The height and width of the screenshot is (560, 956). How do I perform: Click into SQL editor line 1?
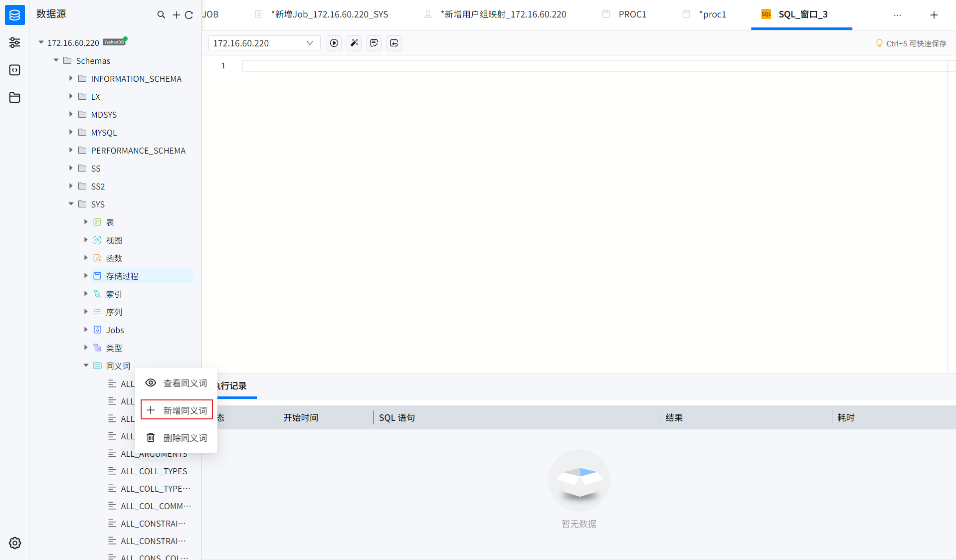(594, 66)
